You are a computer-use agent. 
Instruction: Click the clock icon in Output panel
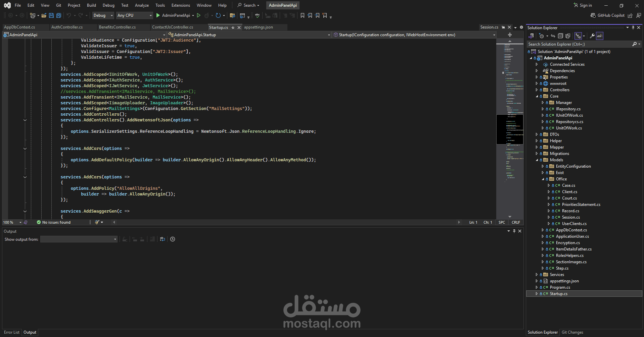click(173, 239)
